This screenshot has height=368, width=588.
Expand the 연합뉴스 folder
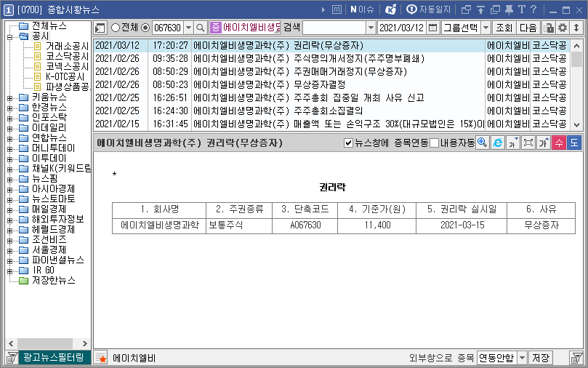pyautogui.click(x=9, y=138)
